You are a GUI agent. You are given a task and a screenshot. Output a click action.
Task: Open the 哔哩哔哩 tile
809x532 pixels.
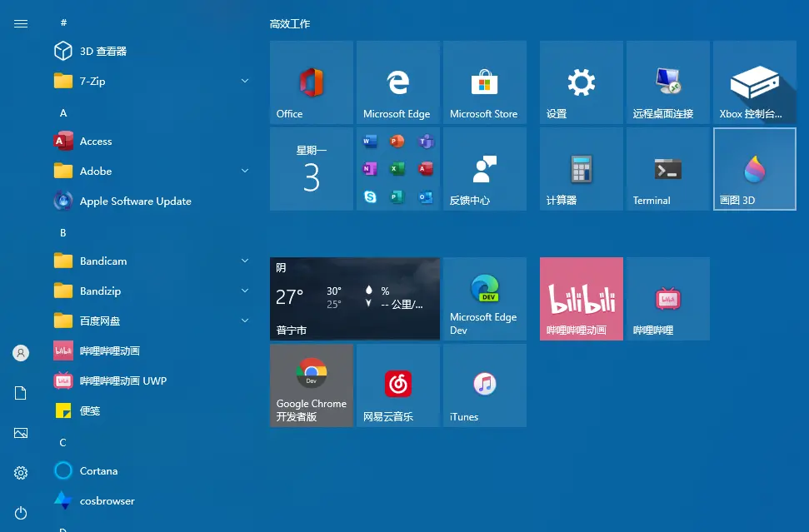[x=668, y=299]
